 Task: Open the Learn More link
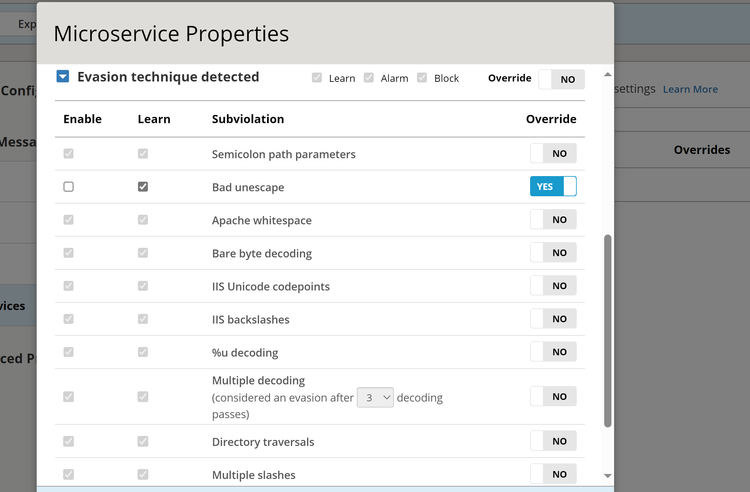(690, 89)
